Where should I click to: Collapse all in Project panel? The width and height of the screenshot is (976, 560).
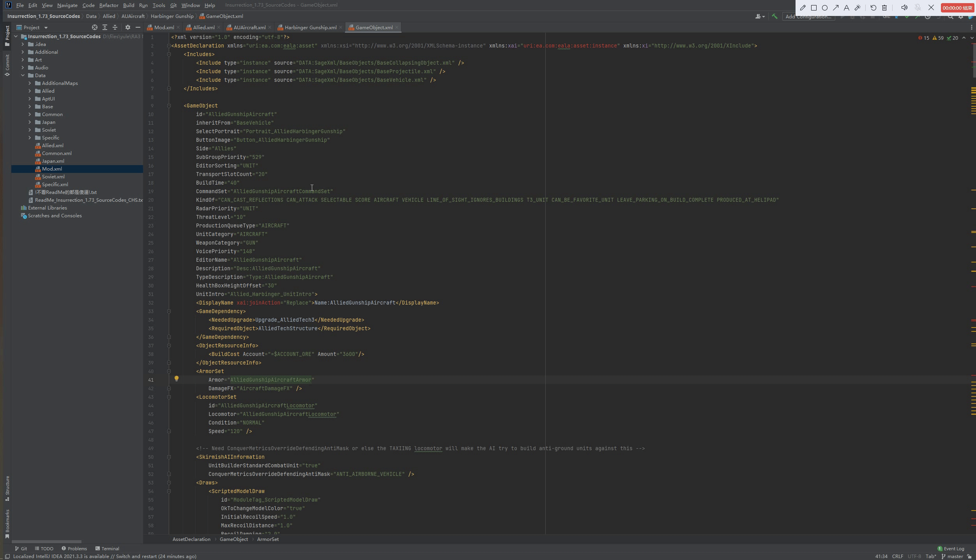[115, 27]
